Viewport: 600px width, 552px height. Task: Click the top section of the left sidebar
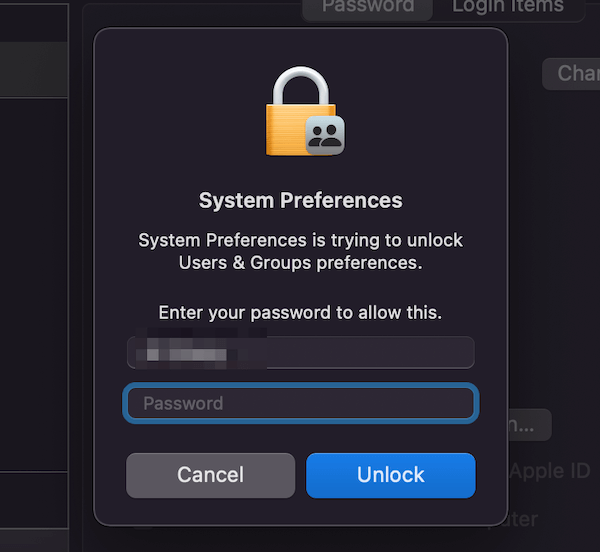34,23
